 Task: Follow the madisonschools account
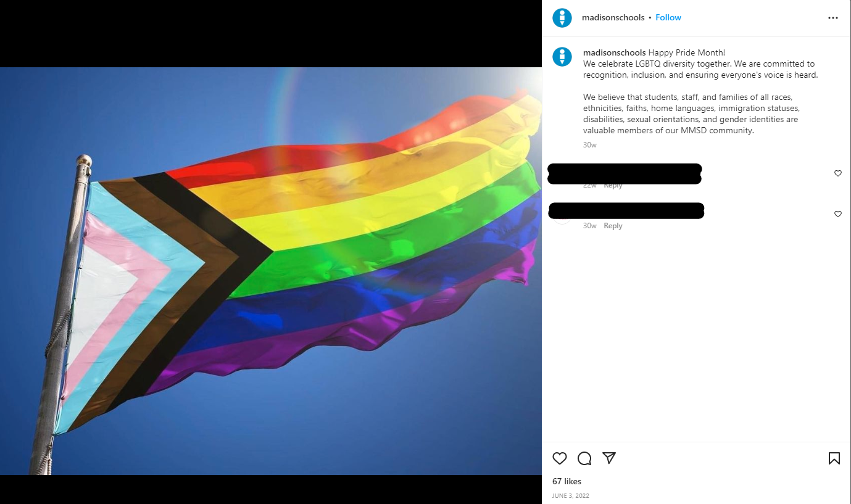tap(668, 18)
